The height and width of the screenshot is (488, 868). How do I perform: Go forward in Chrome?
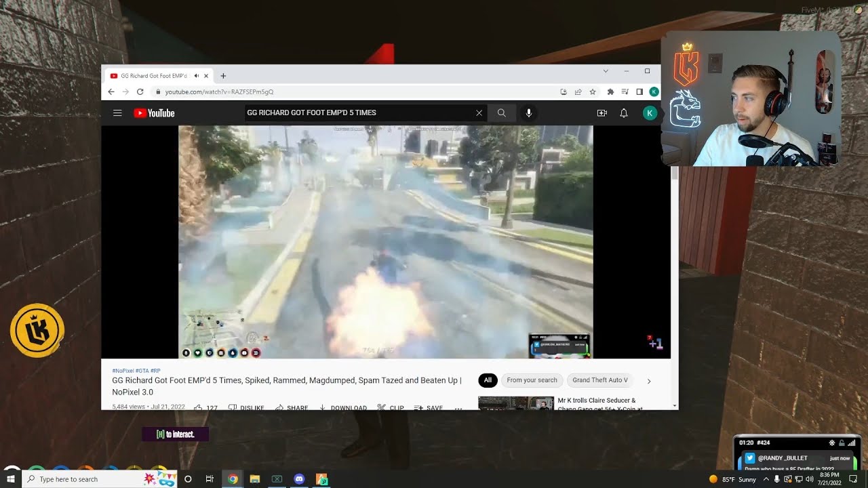125,91
